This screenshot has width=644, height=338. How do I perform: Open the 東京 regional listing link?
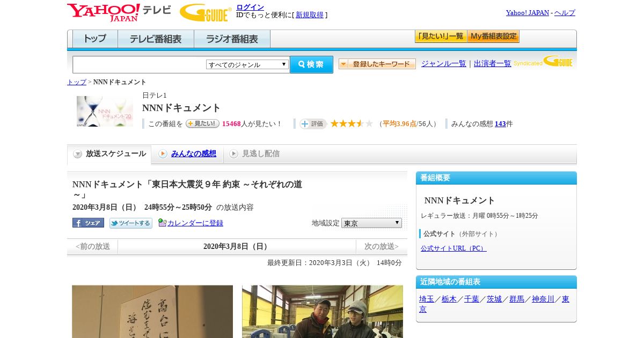[x=566, y=299]
